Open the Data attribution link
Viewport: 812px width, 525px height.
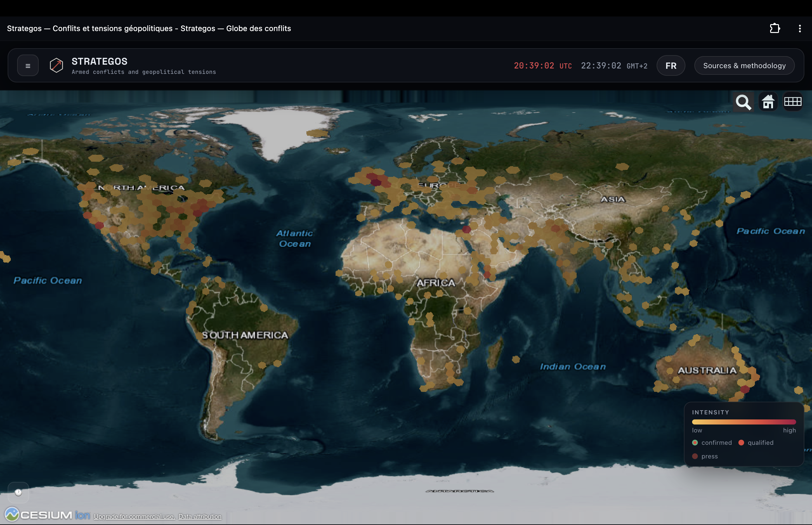[x=200, y=516]
